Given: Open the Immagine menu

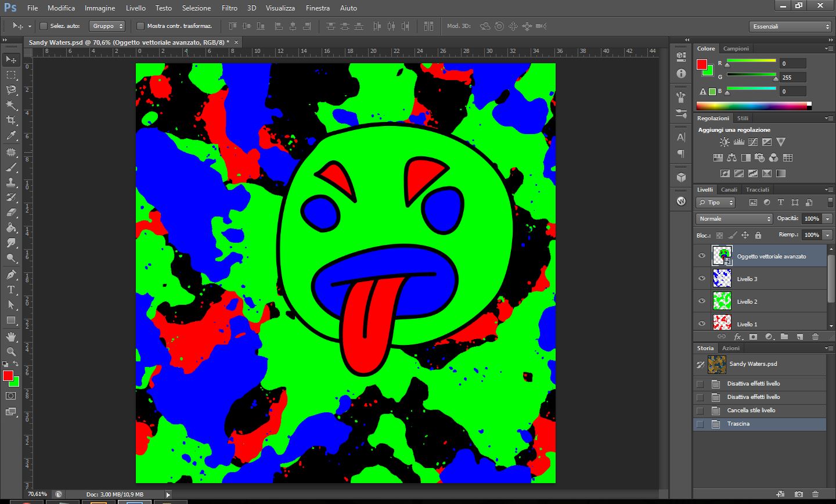Looking at the screenshot, I should pyautogui.click(x=100, y=8).
